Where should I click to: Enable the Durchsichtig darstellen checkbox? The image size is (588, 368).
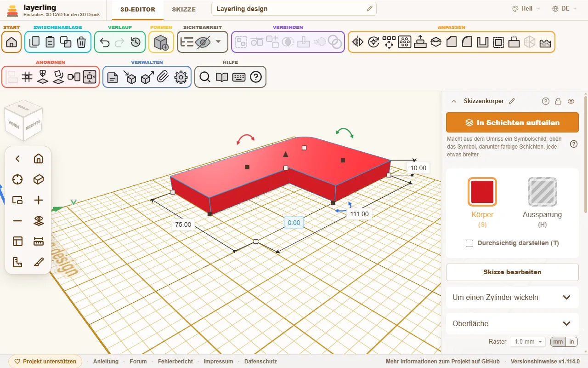469,243
